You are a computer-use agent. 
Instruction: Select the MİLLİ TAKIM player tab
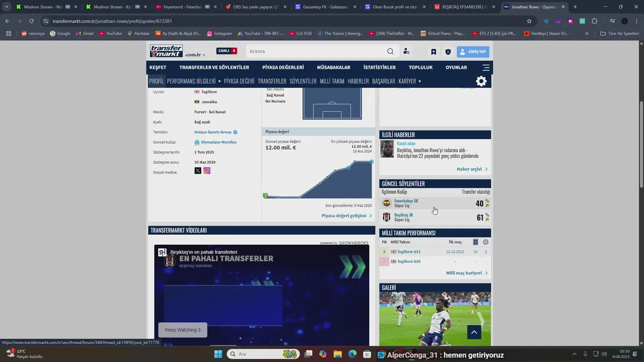tap(332, 81)
